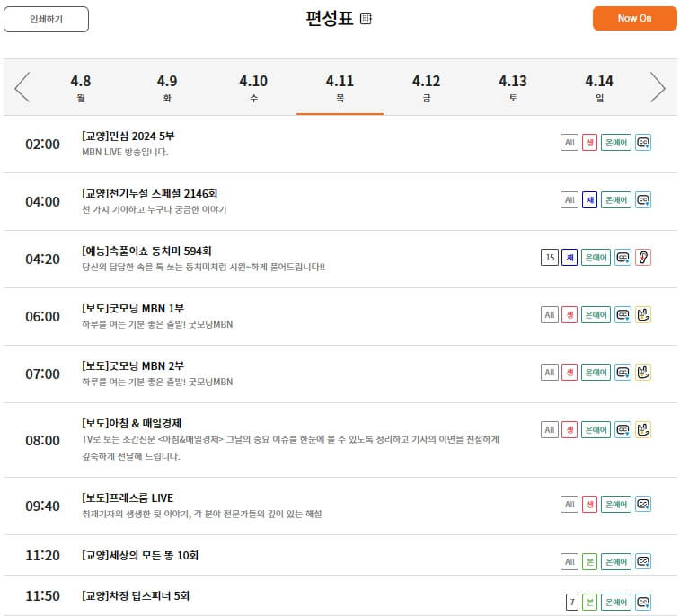Screen dimensions: 680x616
Task: Click 온에어 badge for 굿모닝 MBN 1부
Action: pos(596,314)
